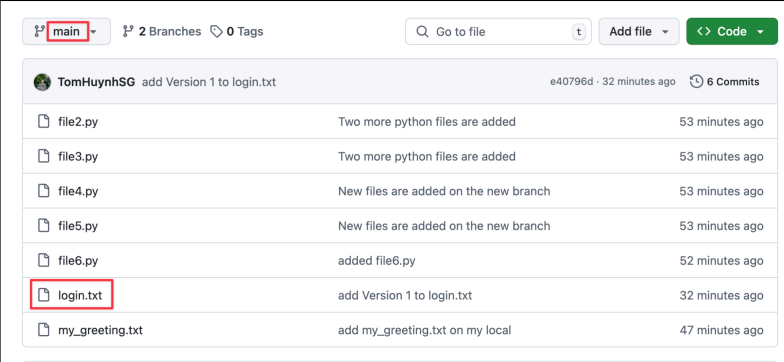Open file4.py
Image resolution: width=784 pixels, height=362 pixels.
tap(78, 191)
